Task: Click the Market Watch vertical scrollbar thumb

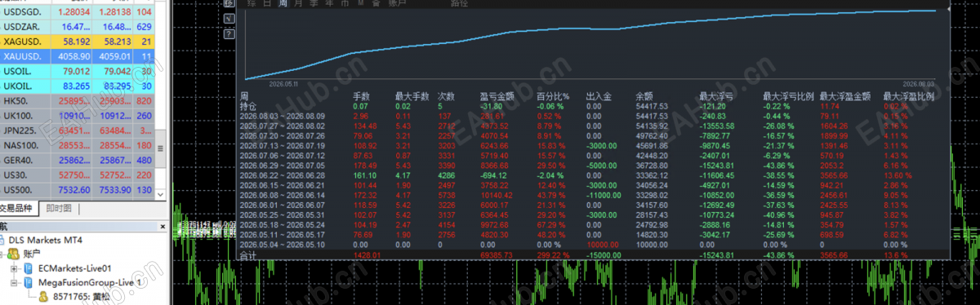Action: pyautogui.click(x=160, y=148)
